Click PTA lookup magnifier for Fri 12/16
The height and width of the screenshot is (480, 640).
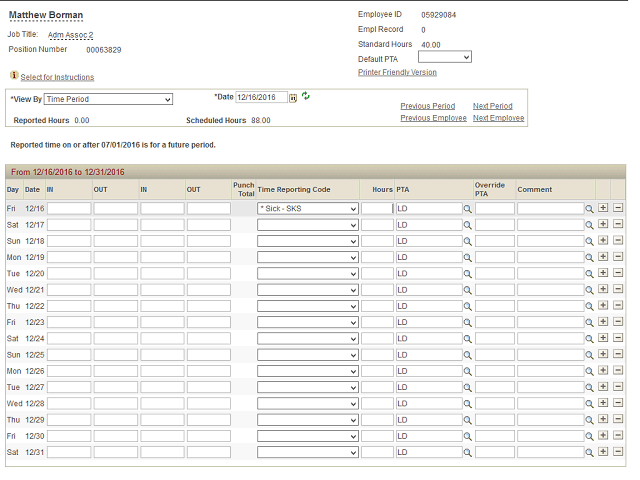click(x=467, y=209)
